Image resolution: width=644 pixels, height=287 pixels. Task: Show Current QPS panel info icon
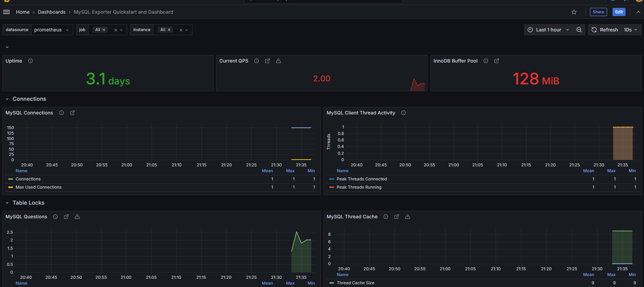coord(257,61)
